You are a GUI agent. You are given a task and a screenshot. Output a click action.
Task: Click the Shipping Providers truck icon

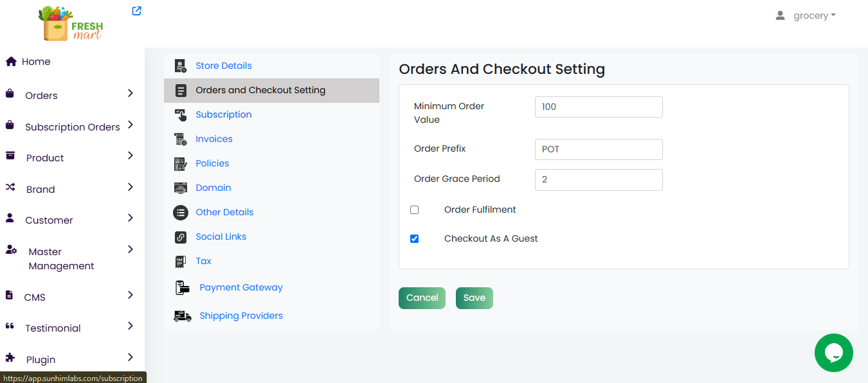[182, 316]
